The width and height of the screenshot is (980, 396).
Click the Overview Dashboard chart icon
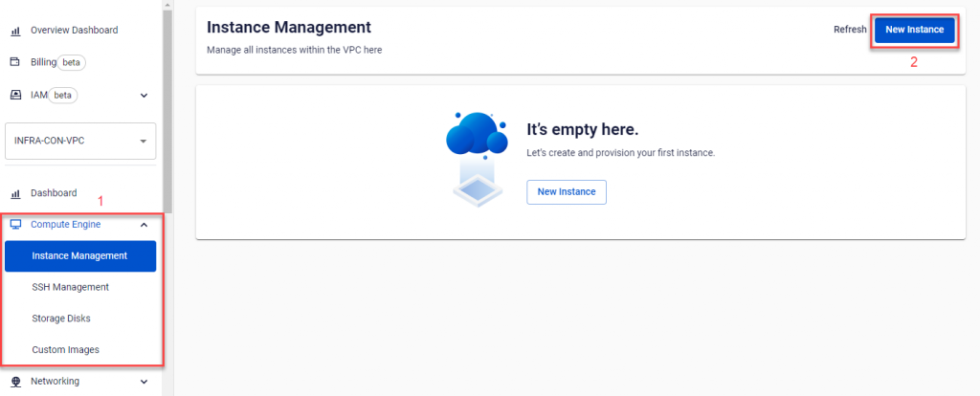tap(15, 31)
